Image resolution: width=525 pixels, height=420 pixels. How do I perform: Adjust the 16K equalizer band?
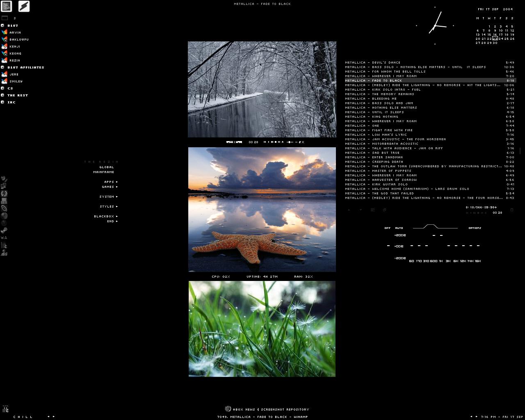pos(478,246)
